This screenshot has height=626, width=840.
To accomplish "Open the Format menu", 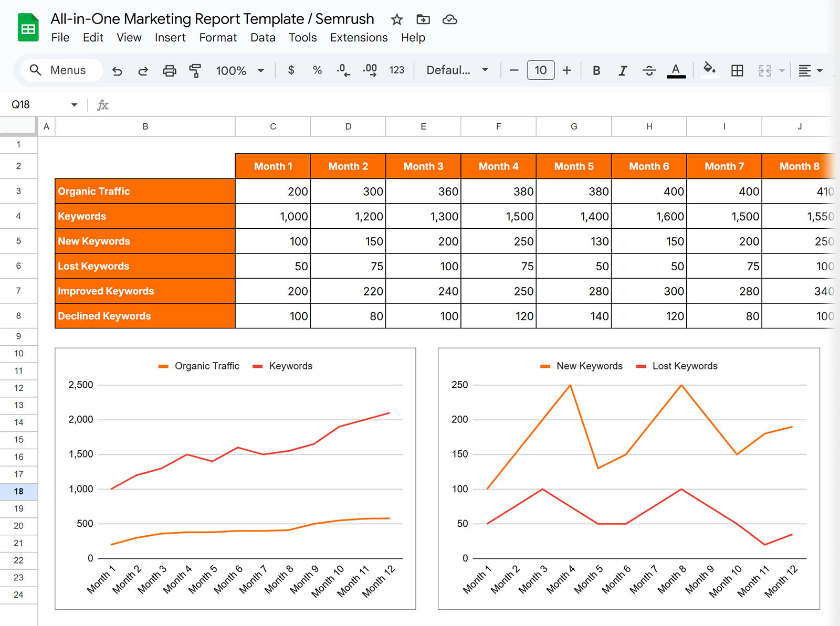I will (218, 37).
